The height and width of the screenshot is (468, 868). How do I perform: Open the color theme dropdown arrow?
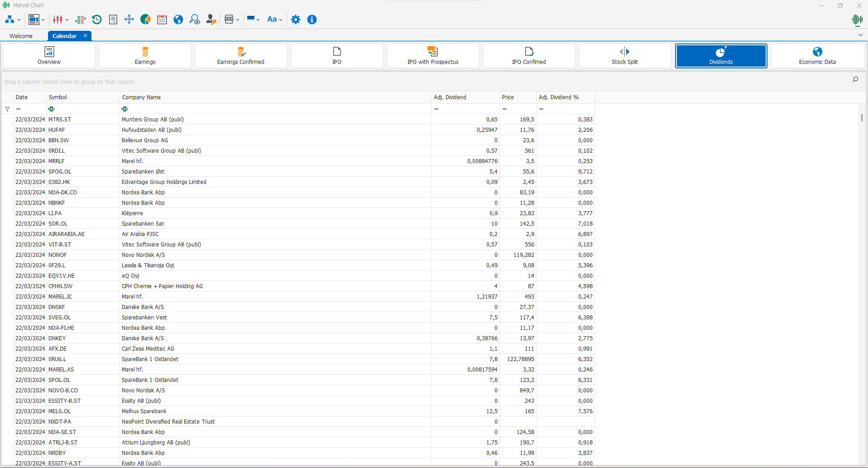click(x=258, y=20)
